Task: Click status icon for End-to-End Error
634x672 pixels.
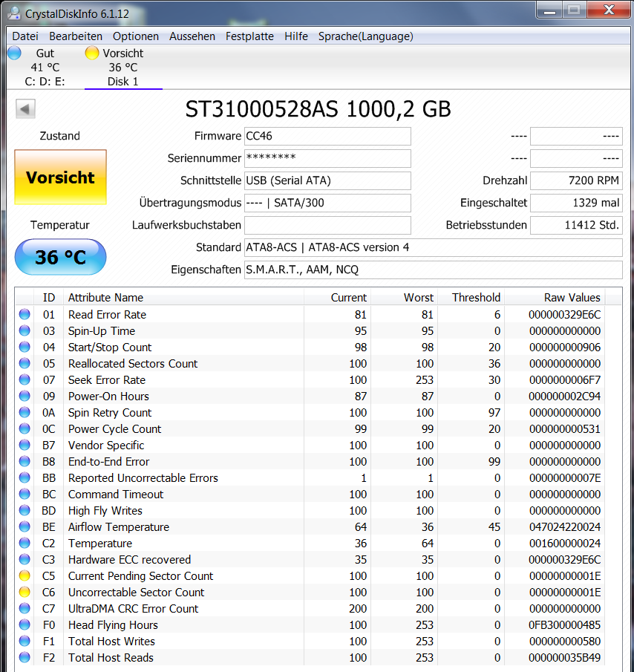Action: click(x=24, y=461)
